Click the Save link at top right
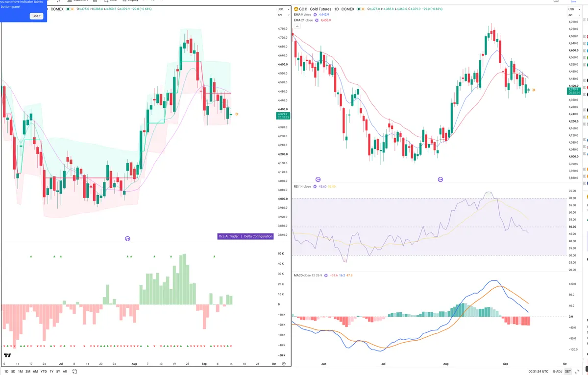This screenshot has height=375, width=588. 573,2
